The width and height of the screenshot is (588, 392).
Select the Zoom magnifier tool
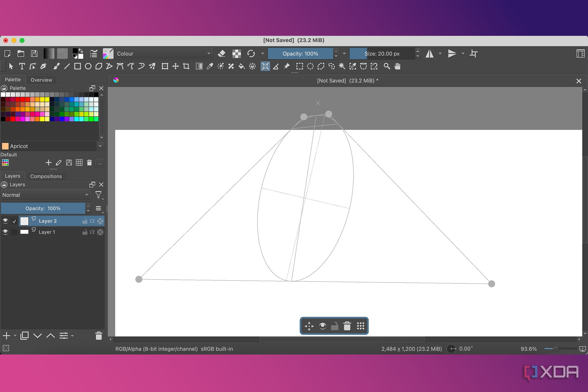pos(387,66)
